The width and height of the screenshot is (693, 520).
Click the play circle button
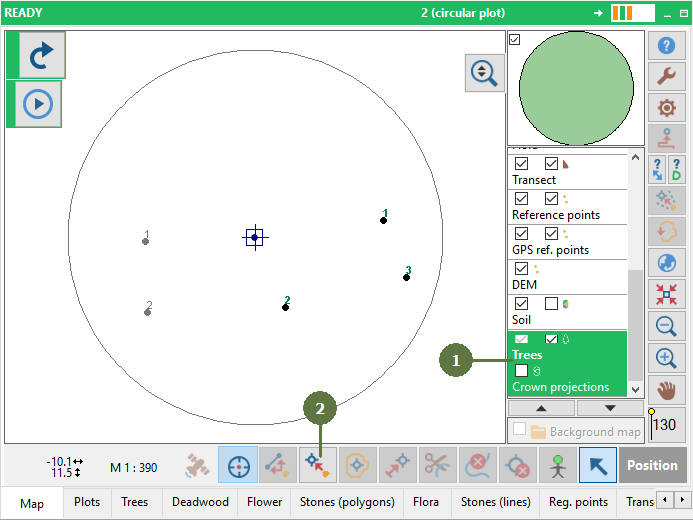pyautogui.click(x=38, y=104)
